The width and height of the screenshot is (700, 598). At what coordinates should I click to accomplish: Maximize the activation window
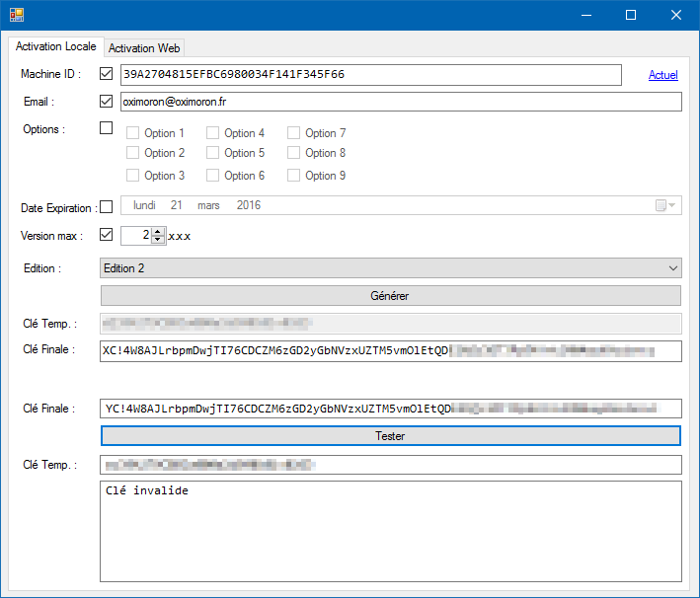click(631, 15)
